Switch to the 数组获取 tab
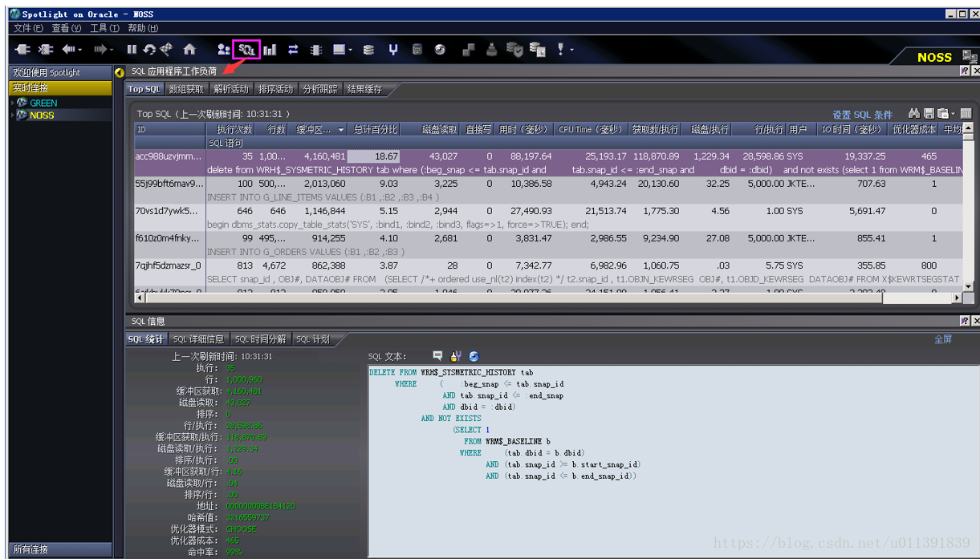The image size is (980, 559). pos(186,89)
